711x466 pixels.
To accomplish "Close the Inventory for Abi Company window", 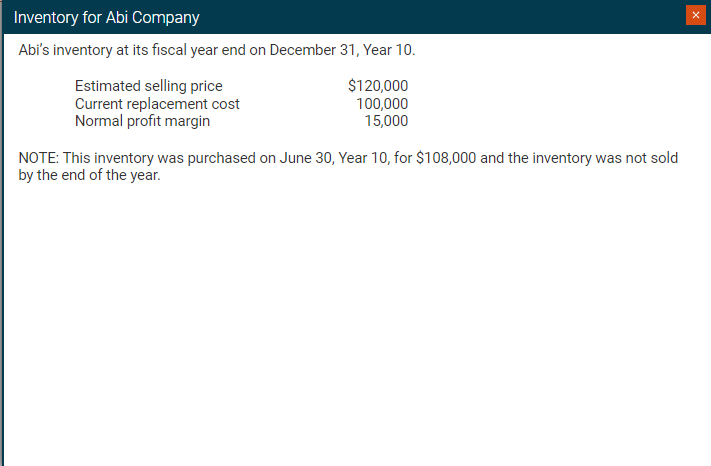I will click(695, 15).
